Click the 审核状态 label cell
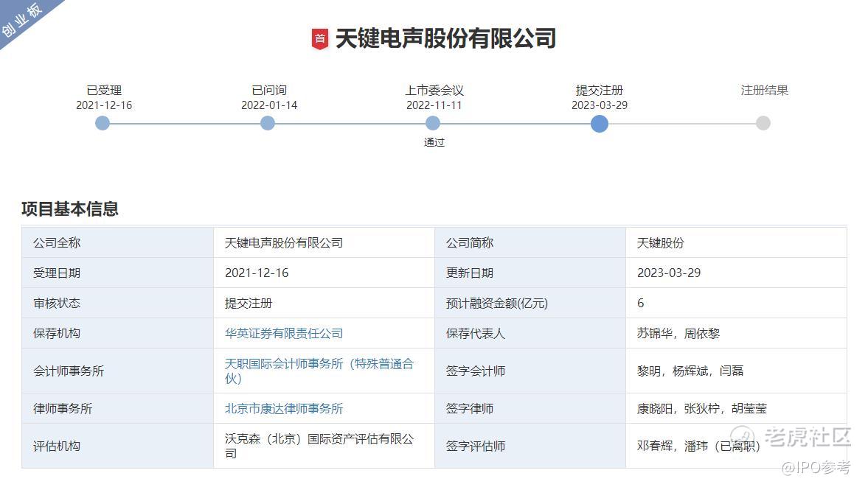Viewport: 868px width, 487px height. click(x=117, y=303)
